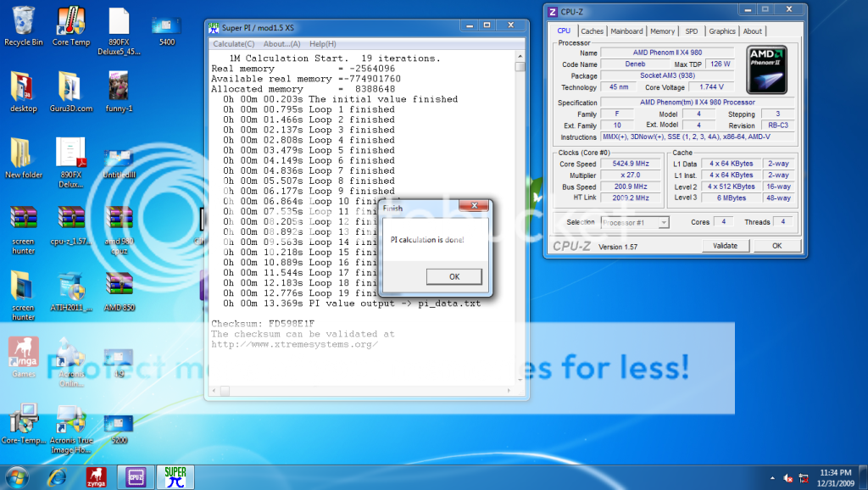868x490 pixels.
Task: Select the 890FX Deluxe5_45 blank file icon
Action: pos(119,31)
